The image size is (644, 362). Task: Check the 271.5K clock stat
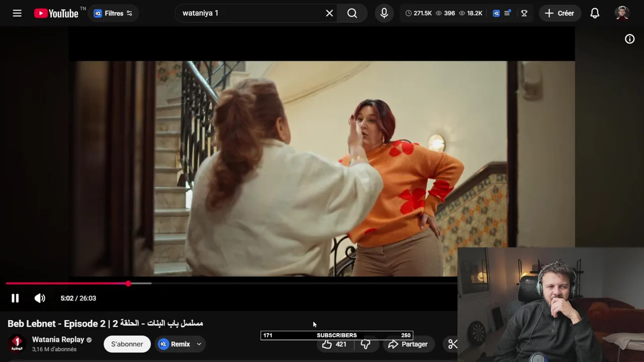(419, 13)
